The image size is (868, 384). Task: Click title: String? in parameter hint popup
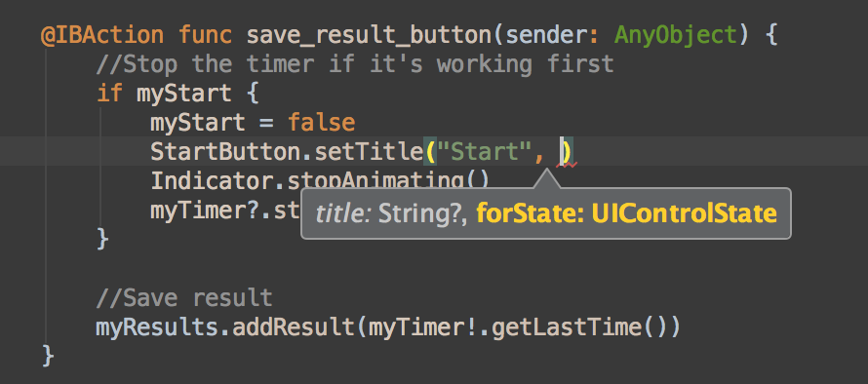point(390,213)
